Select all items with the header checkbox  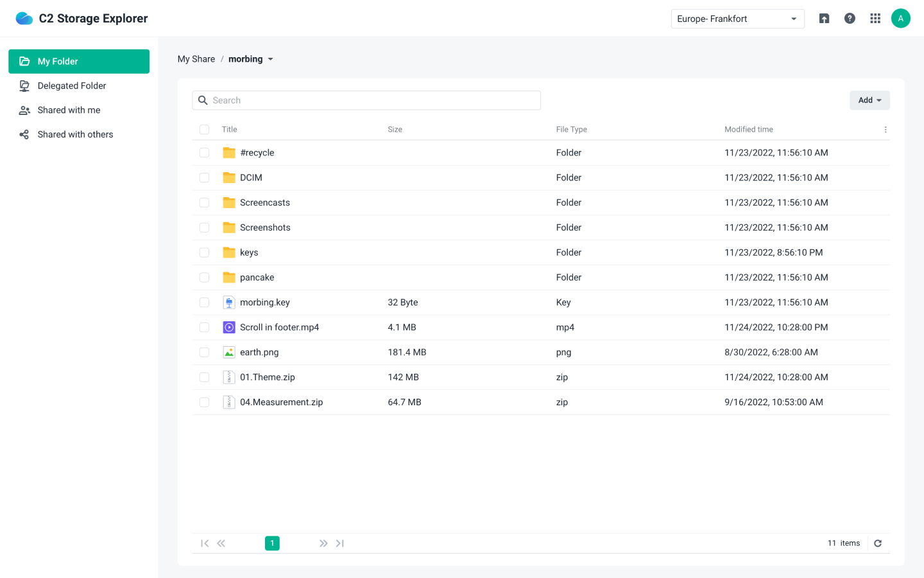[x=204, y=129]
